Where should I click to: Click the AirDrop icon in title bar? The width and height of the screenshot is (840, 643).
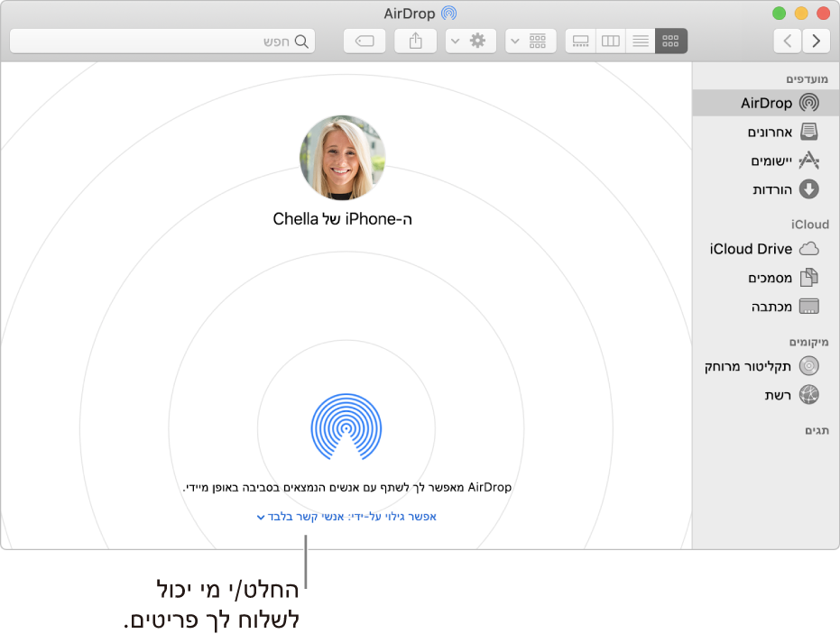[x=448, y=14]
